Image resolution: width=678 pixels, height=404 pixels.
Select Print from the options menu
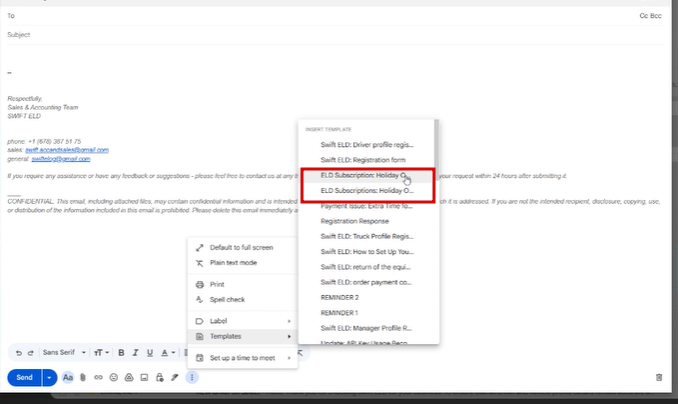tap(242, 284)
